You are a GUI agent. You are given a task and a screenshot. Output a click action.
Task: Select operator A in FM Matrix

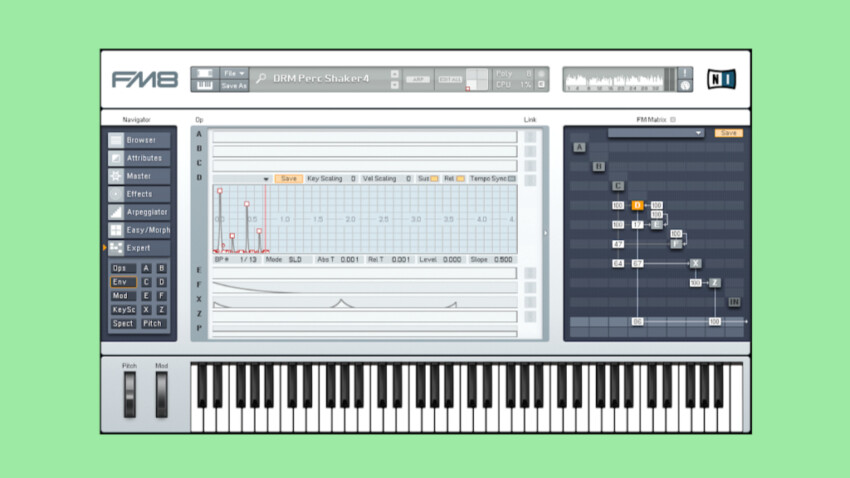579,147
